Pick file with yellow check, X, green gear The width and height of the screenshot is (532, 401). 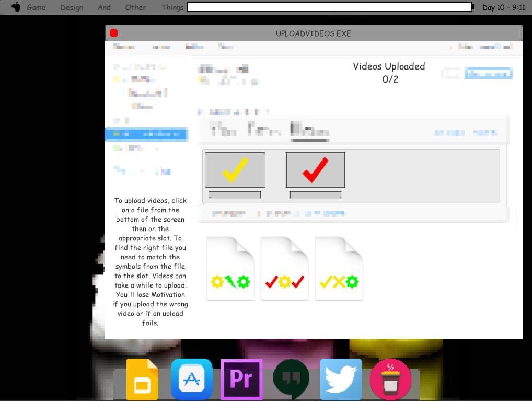[x=339, y=269]
